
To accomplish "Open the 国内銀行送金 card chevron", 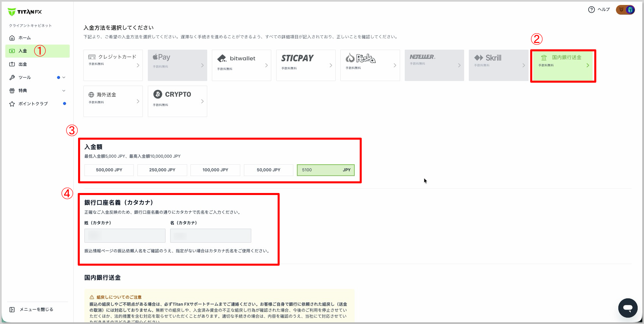I will coord(588,65).
